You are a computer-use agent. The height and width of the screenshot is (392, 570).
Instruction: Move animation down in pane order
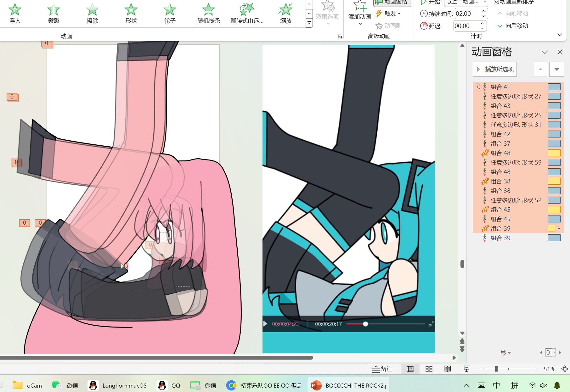556,69
